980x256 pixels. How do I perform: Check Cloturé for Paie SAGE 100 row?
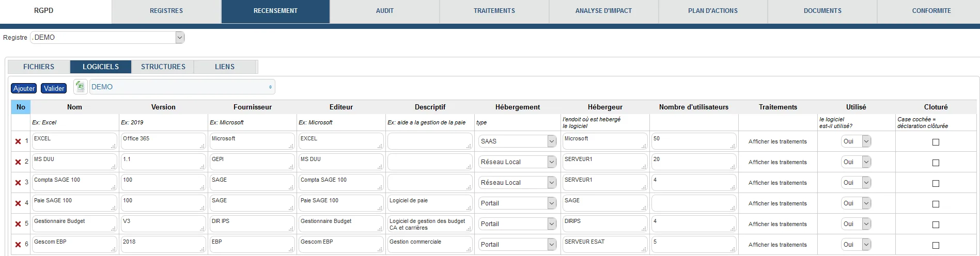[x=936, y=204]
